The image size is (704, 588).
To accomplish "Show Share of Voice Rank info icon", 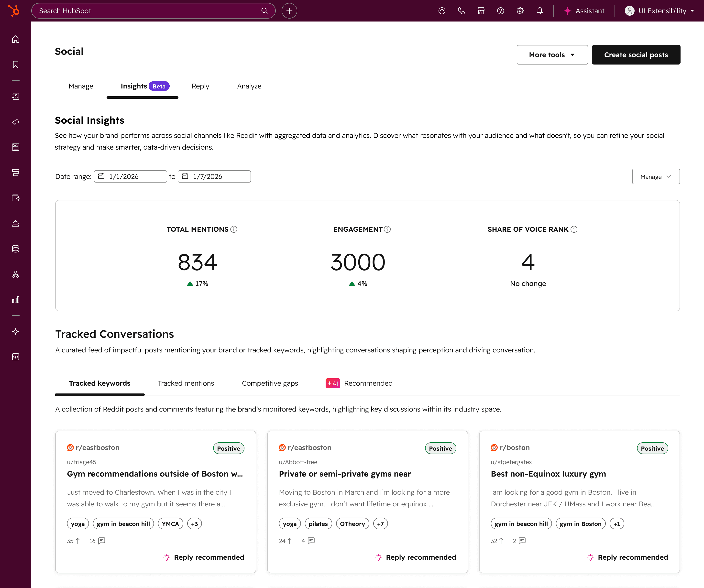I will 574,229.
